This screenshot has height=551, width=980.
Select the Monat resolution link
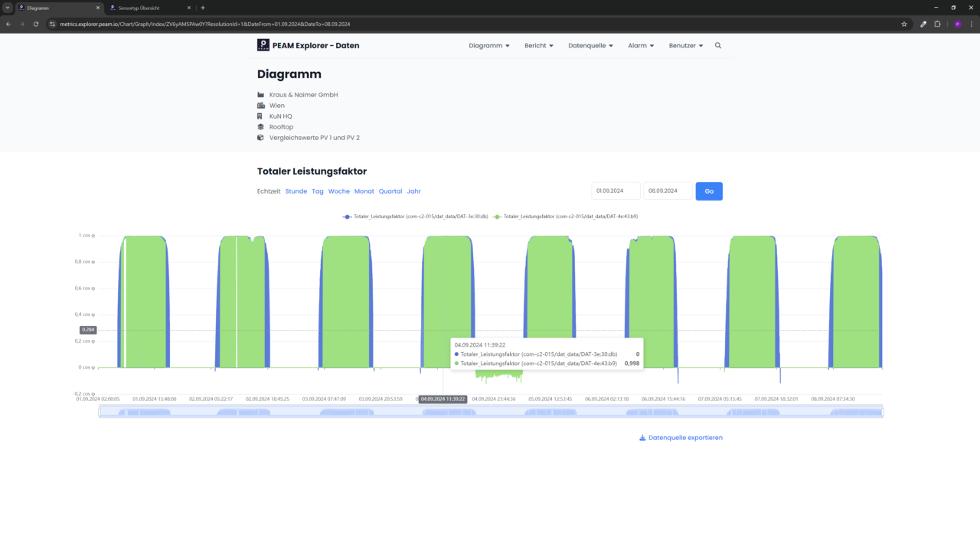point(364,191)
